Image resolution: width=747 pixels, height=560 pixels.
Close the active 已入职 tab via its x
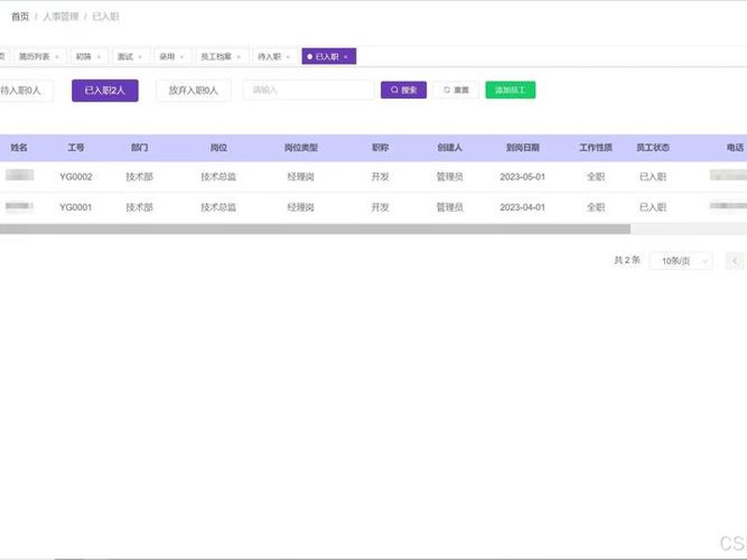(x=345, y=57)
